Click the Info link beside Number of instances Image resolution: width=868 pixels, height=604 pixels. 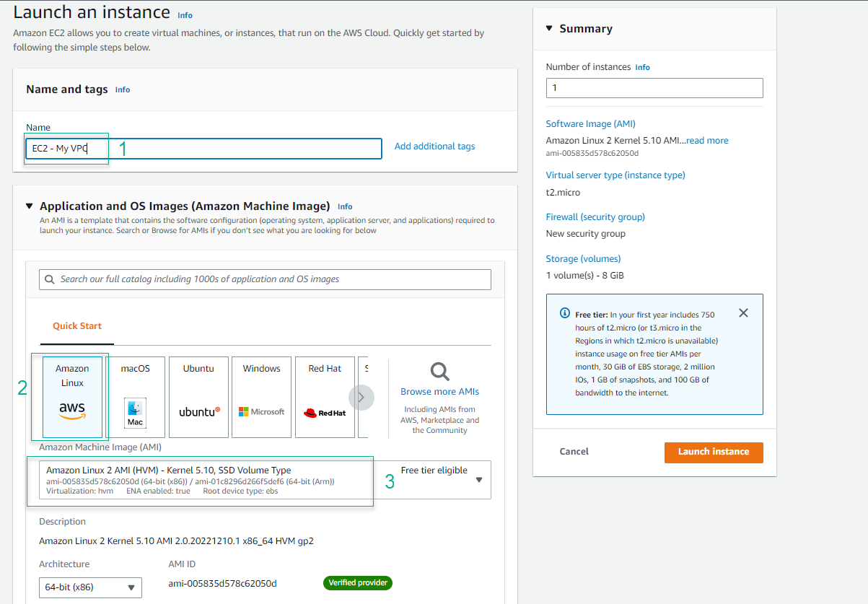(642, 67)
